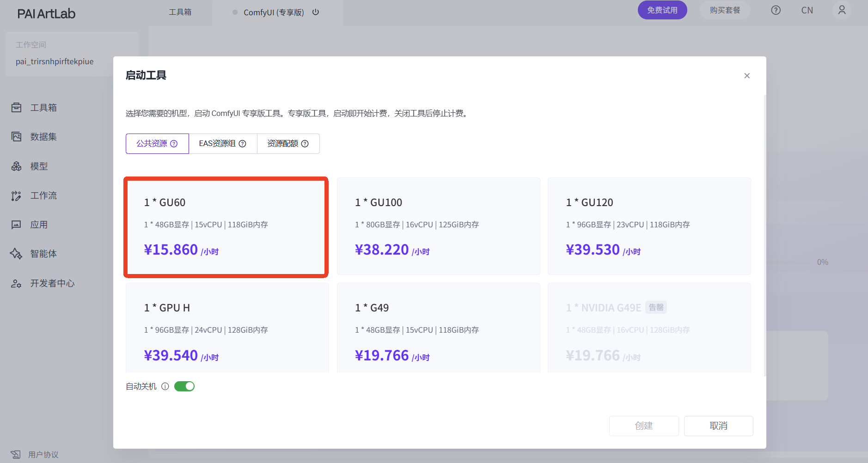Image resolution: width=868 pixels, height=463 pixels.
Task: Select the 1 * GPU H machine card
Action: coord(227,328)
